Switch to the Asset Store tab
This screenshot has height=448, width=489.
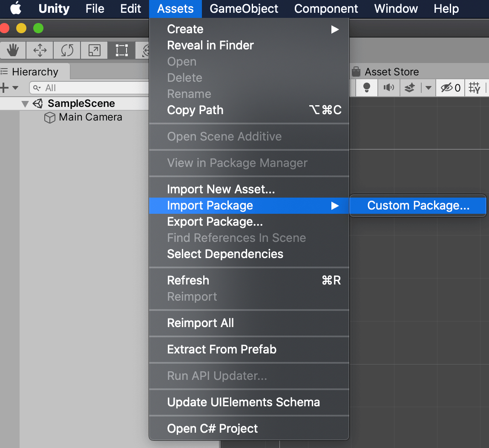click(x=385, y=72)
